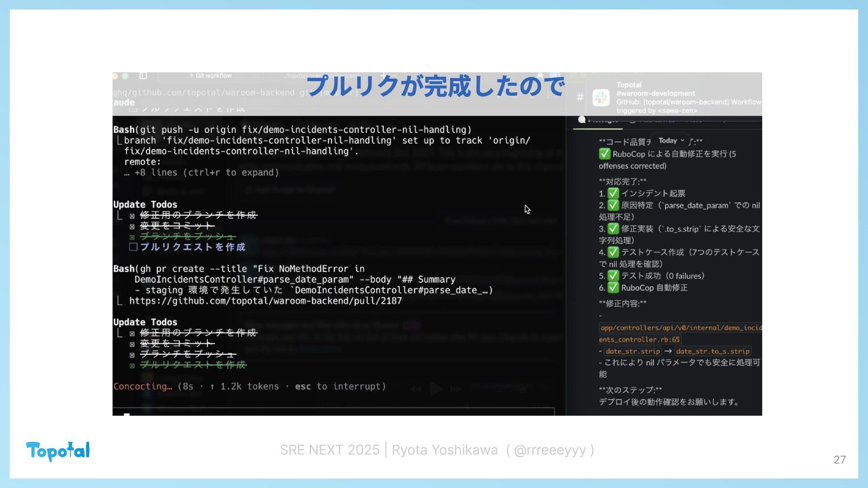The height and width of the screenshot is (488, 868).
Task: Click the デプロイ後の動作確認をお願いします message text
Action: pyautogui.click(x=669, y=402)
